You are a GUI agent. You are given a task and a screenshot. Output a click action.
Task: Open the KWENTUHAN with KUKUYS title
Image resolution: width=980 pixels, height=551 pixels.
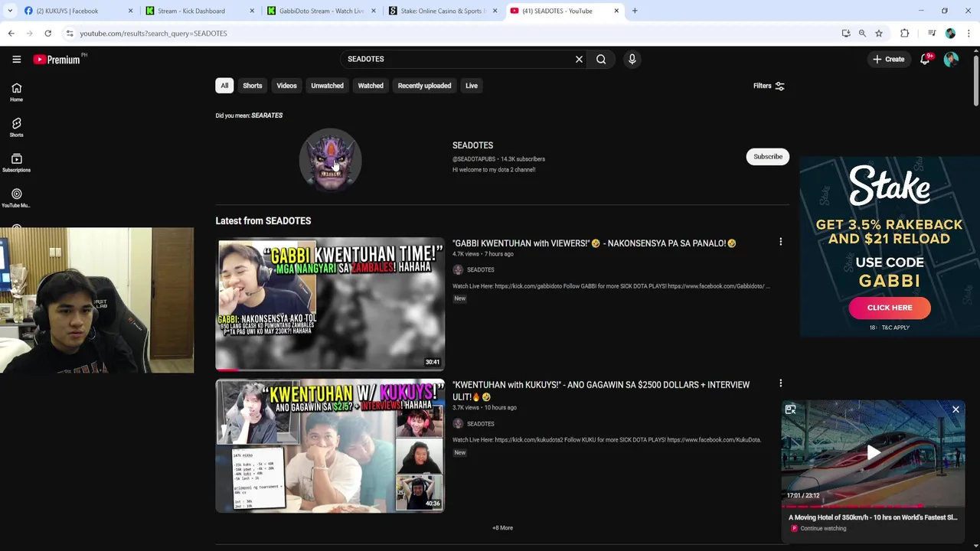click(x=601, y=391)
